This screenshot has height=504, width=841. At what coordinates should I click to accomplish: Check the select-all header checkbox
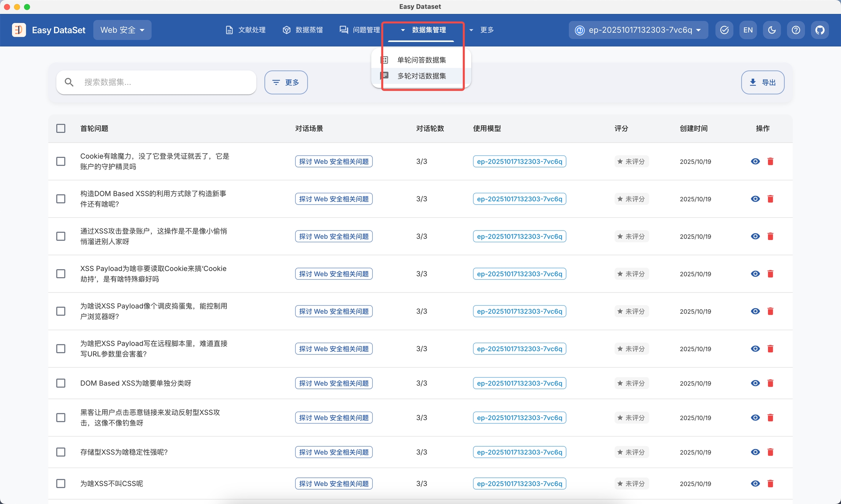click(61, 128)
